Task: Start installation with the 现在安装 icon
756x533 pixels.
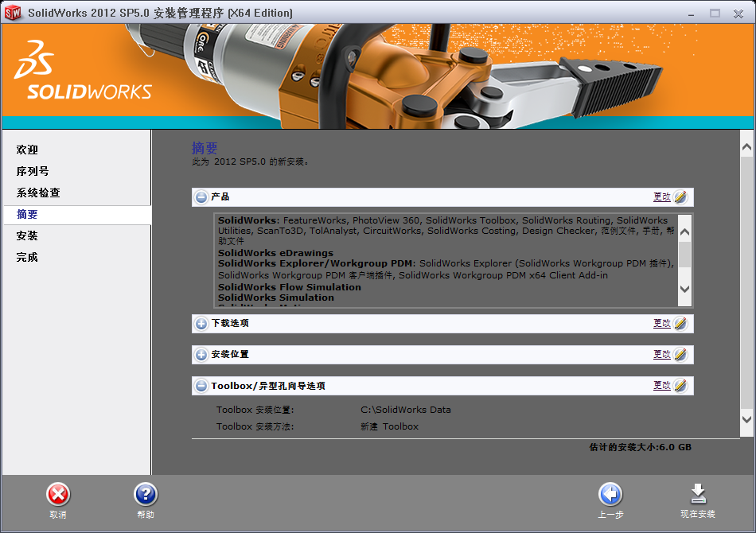Action: pos(698,494)
